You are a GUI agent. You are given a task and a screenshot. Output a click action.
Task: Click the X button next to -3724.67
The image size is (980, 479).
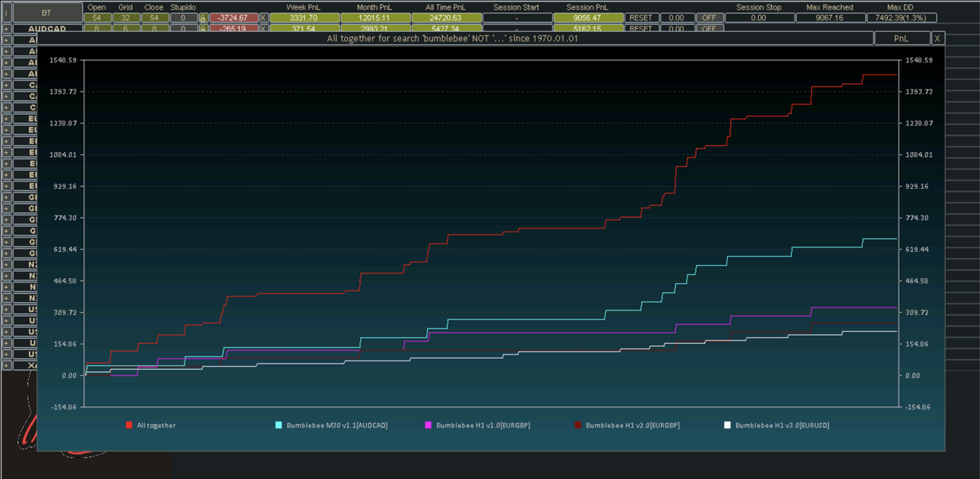coord(263,17)
